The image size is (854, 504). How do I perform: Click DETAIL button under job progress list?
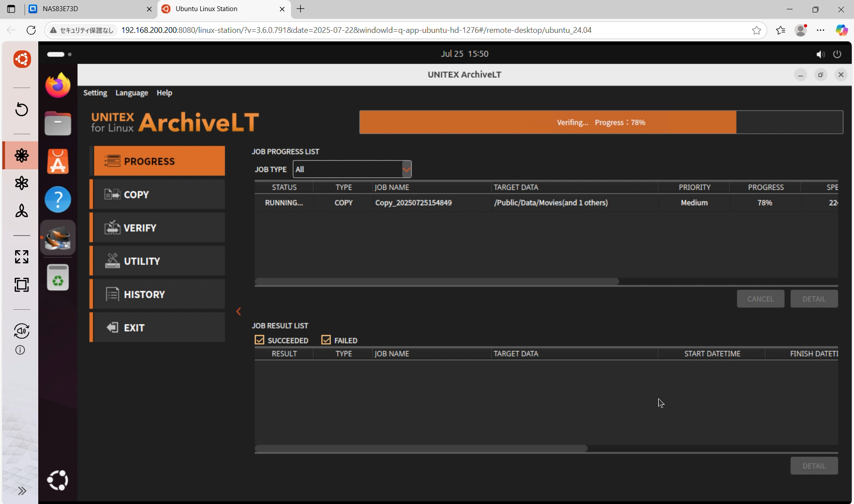(x=814, y=299)
